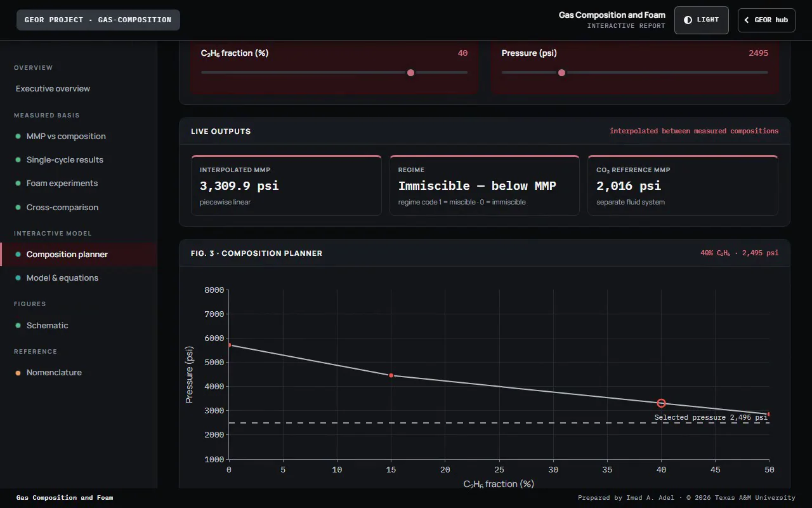Click the Pressure slider handle
Screen dimensions: 812x508
click(561, 72)
